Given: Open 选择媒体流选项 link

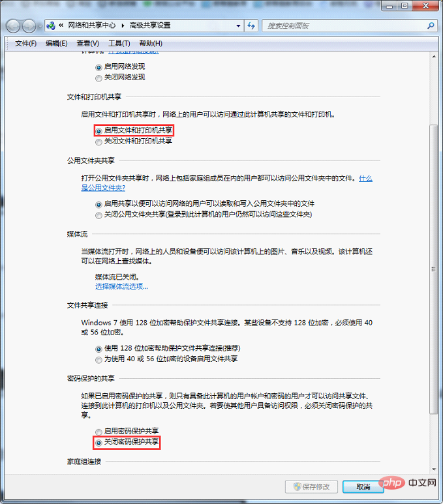Looking at the screenshot, I should tap(121, 286).
